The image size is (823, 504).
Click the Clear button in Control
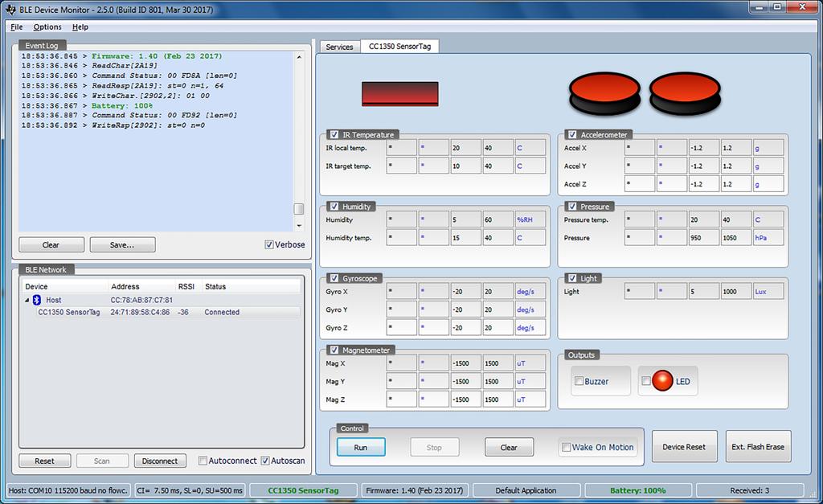[x=509, y=447]
